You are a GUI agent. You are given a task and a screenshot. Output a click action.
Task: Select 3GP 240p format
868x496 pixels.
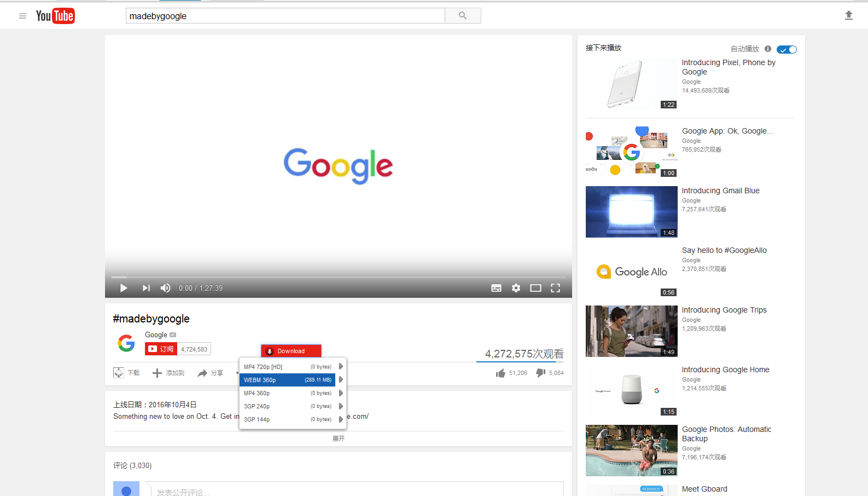pos(288,406)
